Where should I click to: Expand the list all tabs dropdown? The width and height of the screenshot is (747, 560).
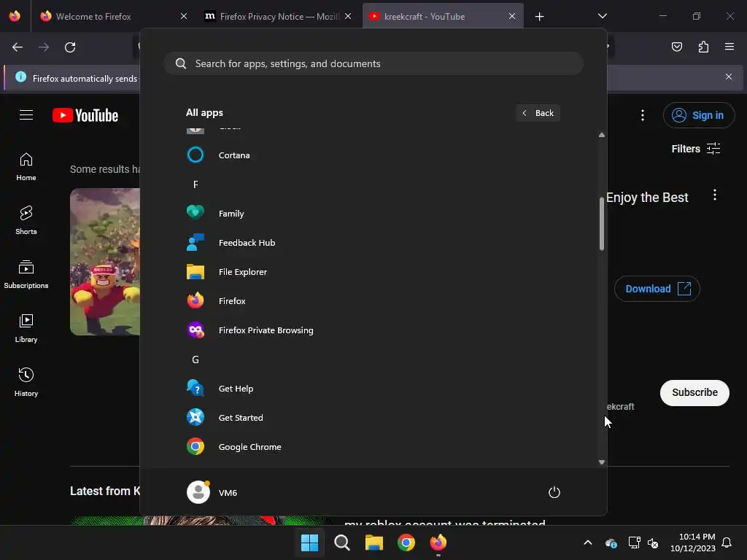[602, 16]
